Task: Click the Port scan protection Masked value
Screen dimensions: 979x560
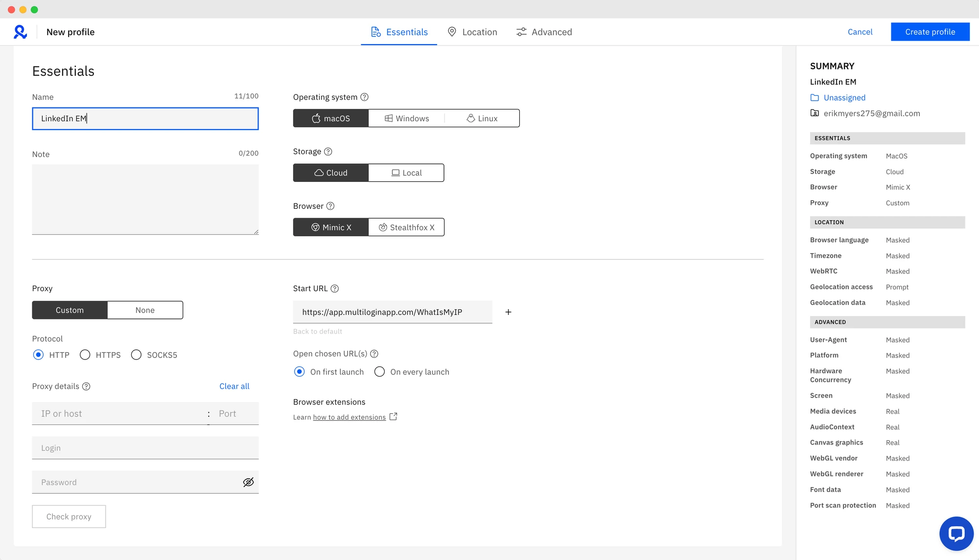Action: coord(898,506)
